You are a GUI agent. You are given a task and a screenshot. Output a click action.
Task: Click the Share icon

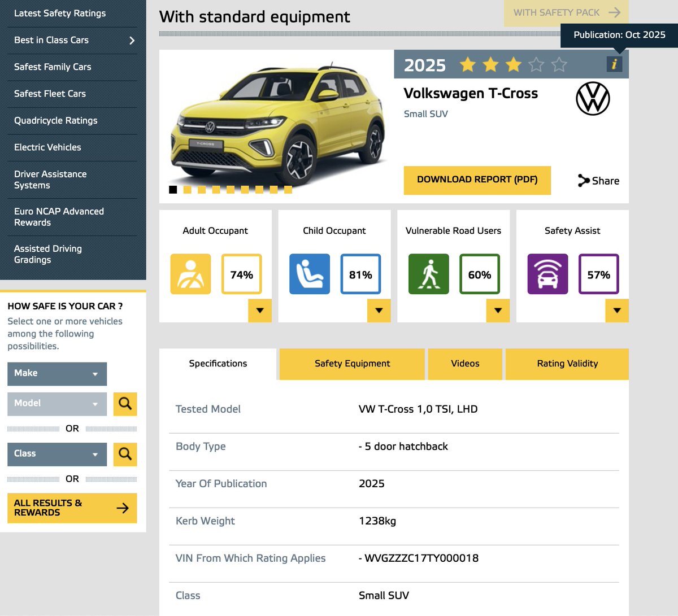coord(583,181)
